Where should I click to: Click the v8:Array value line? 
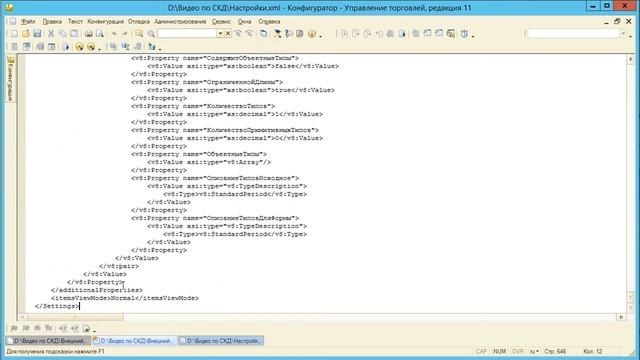209,162
